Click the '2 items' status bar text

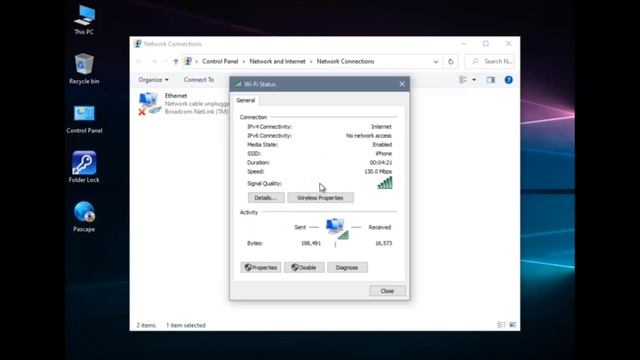tap(146, 325)
